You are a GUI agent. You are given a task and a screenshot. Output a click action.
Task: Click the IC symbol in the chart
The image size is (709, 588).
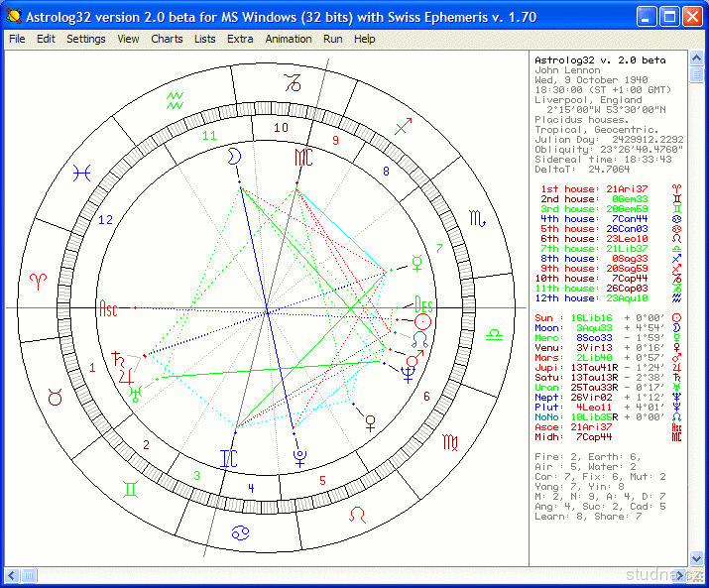pos(229,458)
